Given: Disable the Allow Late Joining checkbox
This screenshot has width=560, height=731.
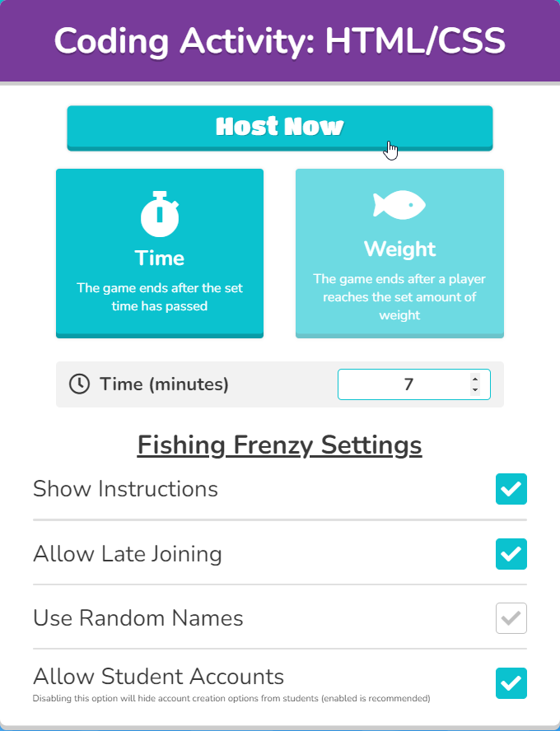Looking at the screenshot, I should (x=511, y=554).
